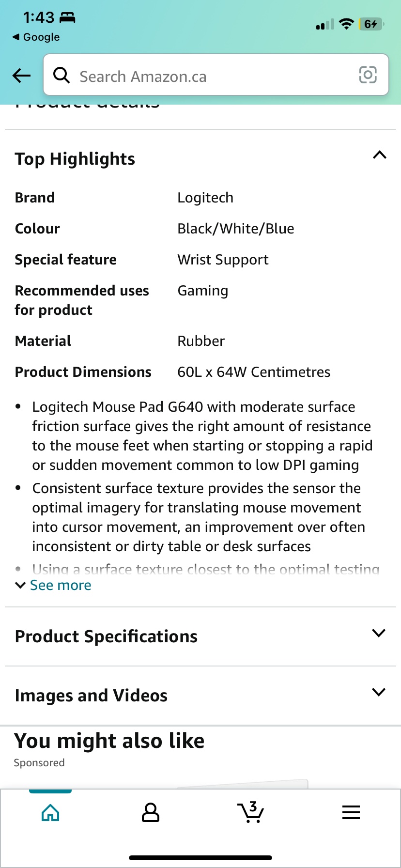The width and height of the screenshot is (401, 868).
Task: Open the hamburger menu icon
Action: tap(351, 812)
